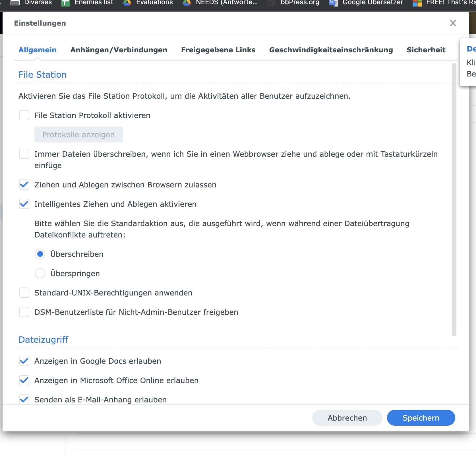This screenshot has height=457, width=476.
Task: Save settings with the Speichern button
Action: pos(421,418)
